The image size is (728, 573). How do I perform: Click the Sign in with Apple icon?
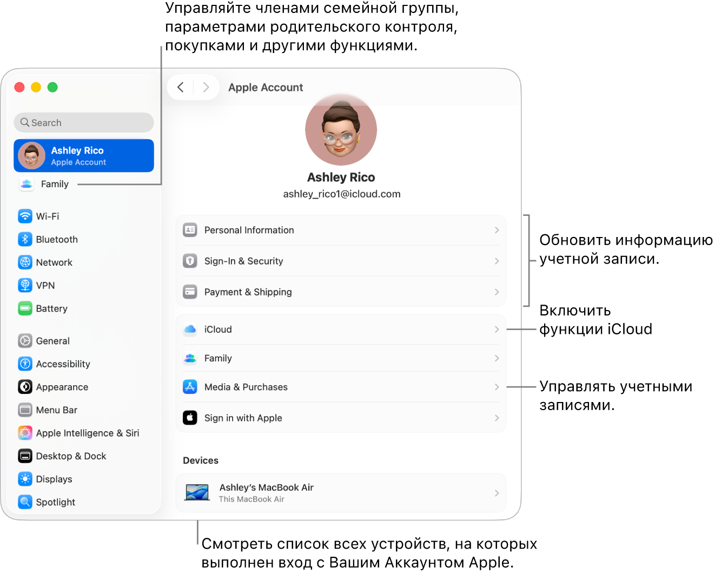coord(190,418)
